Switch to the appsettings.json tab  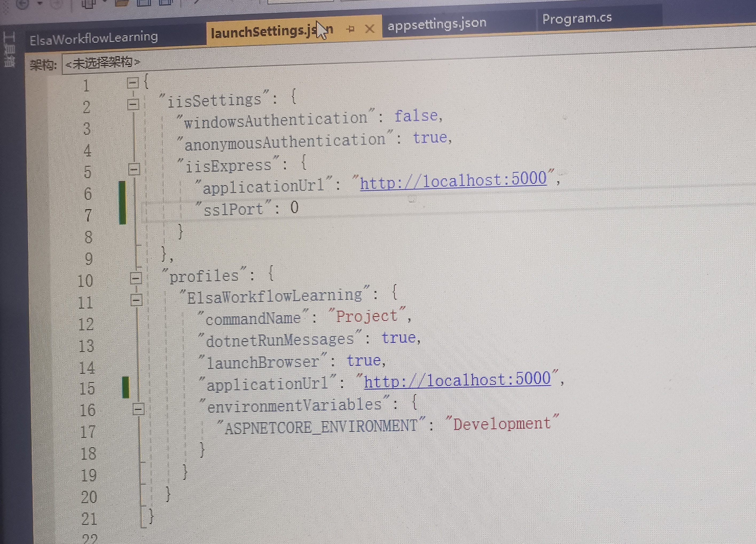[437, 24]
